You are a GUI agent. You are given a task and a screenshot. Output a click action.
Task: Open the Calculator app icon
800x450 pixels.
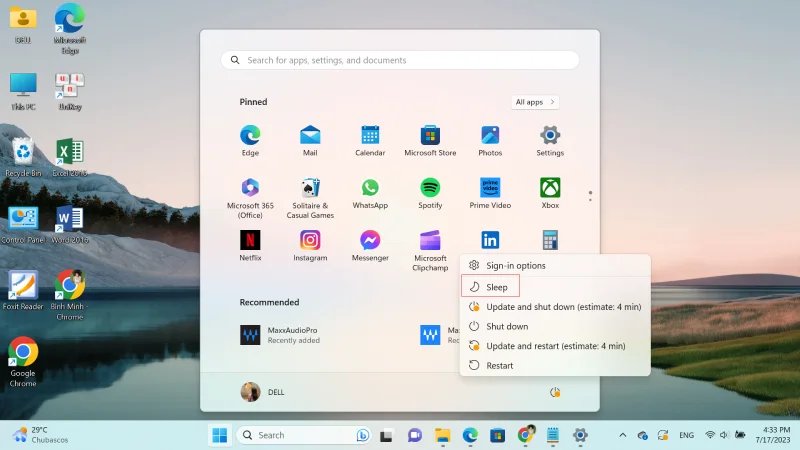[x=550, y=240]
